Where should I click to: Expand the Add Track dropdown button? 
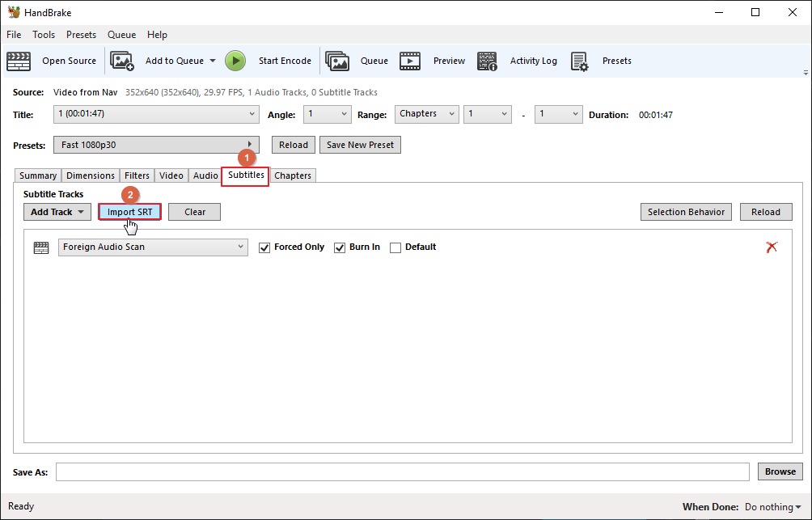[57, 212]
